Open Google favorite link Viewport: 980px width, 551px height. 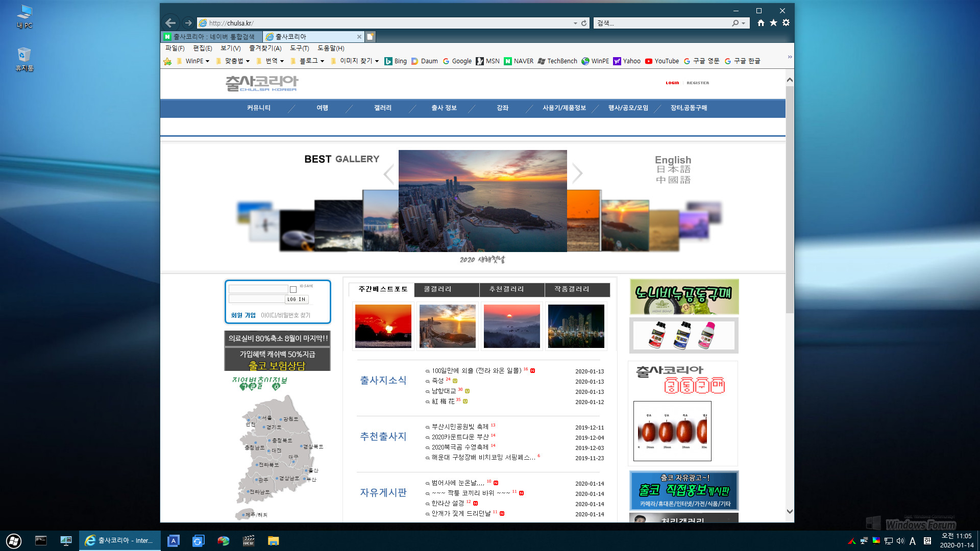tap(457, 61)
